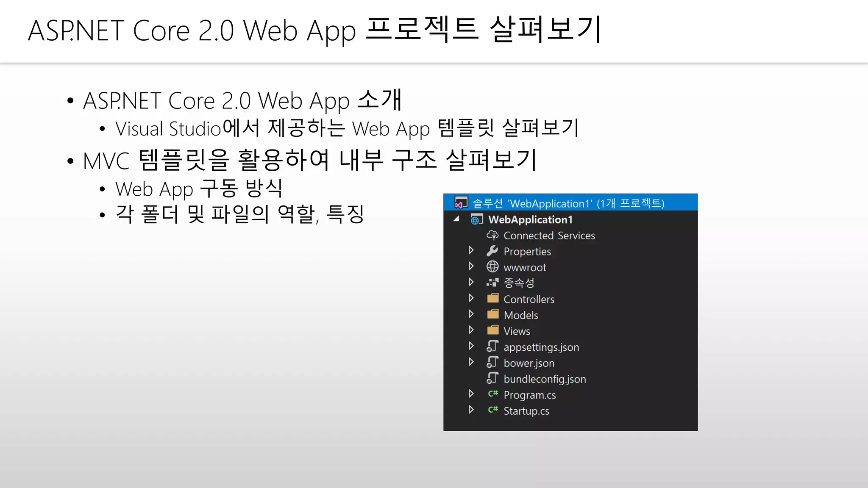Click the Views folder icon
The width and height of the screenshot is (868, 488).
point(493,330)
